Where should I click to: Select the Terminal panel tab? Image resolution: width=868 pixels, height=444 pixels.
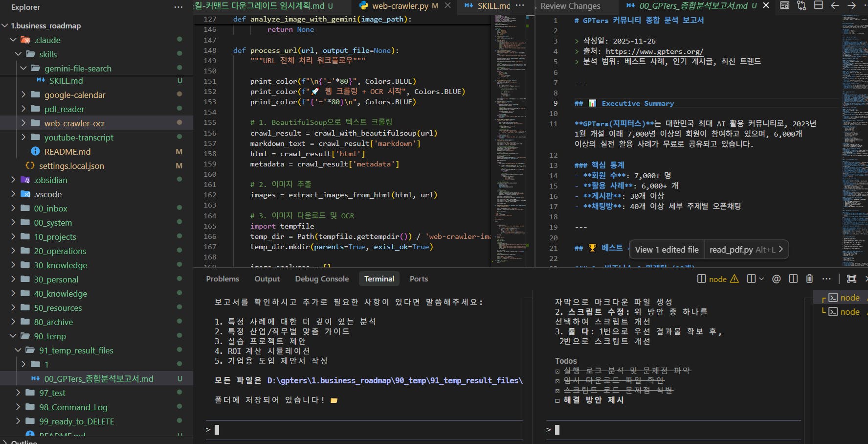(x=379, y=279)
